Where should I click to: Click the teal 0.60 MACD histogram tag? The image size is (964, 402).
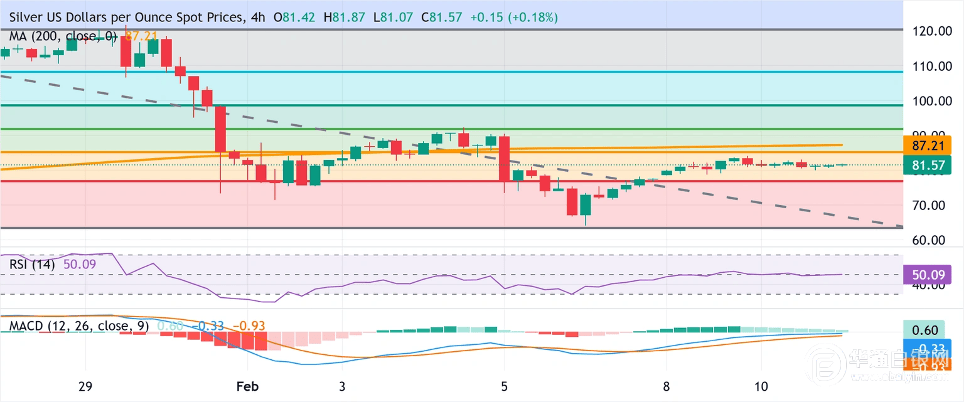click(x=931, y=330)
